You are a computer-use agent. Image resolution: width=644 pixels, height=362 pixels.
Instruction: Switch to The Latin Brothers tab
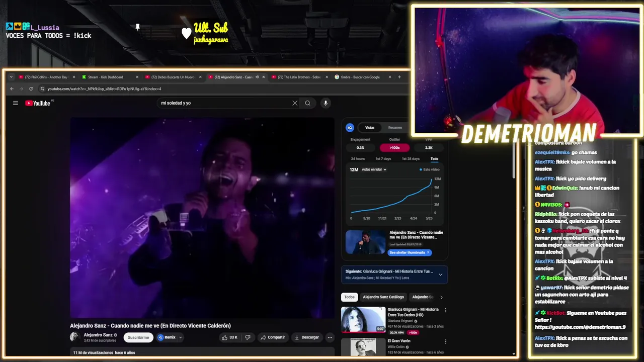pyautogui.click(x=299, y=77)
